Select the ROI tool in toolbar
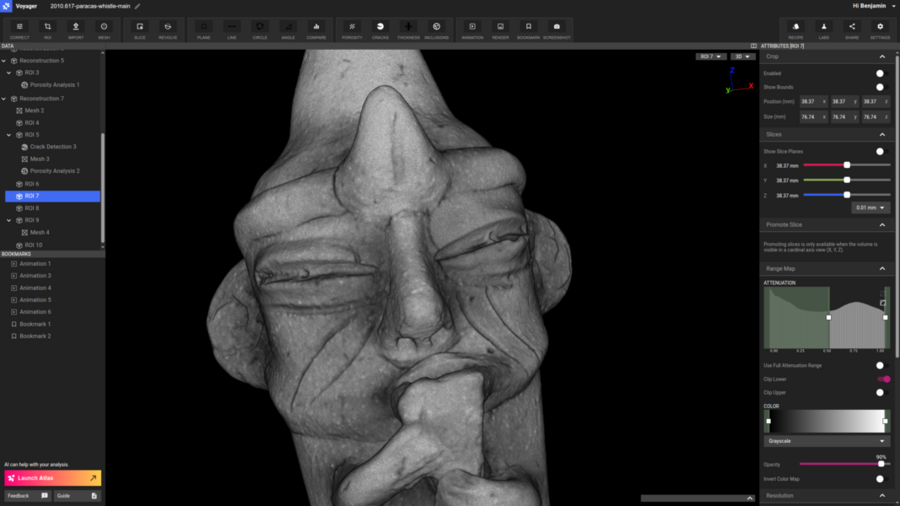The height and width of the screenshot is (506, 900). click(x=48, y=30)
